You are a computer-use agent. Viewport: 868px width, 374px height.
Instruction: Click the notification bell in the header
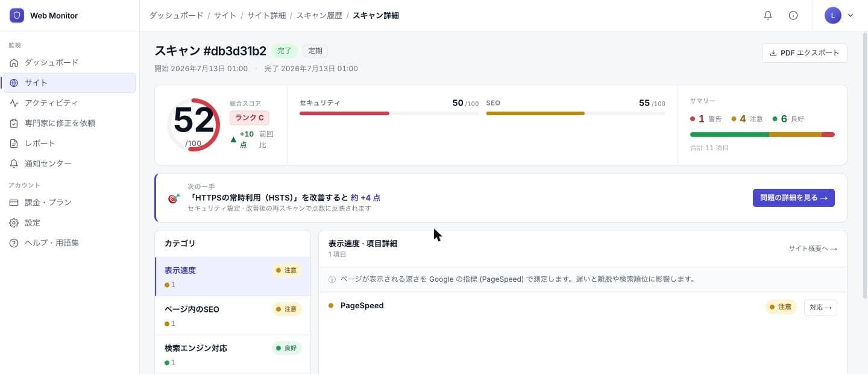click(x=768, y=16)
